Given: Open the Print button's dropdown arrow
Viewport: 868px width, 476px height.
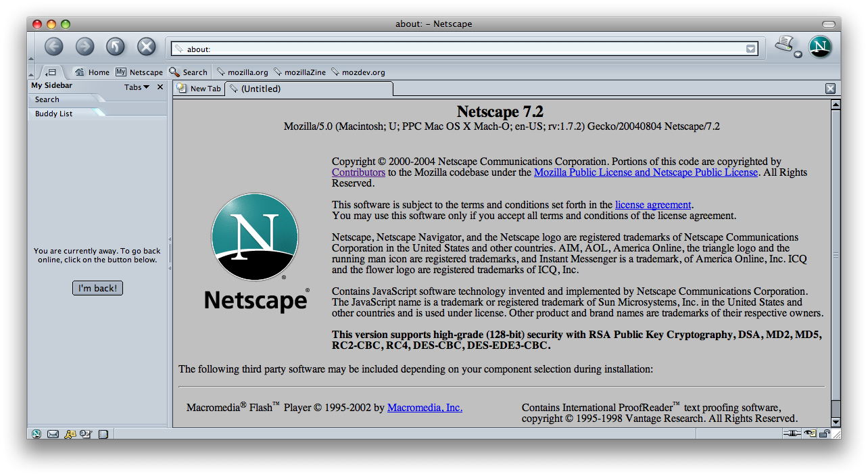Looking at the screenshot, I should click(798, 55).
